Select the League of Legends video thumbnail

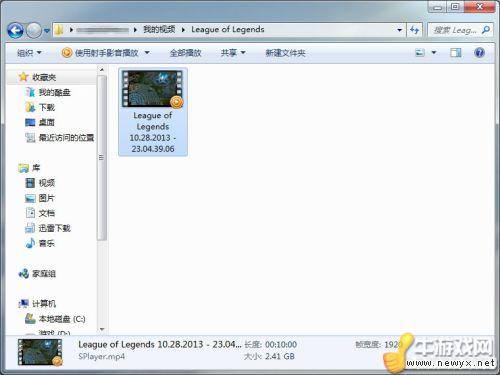153,112
